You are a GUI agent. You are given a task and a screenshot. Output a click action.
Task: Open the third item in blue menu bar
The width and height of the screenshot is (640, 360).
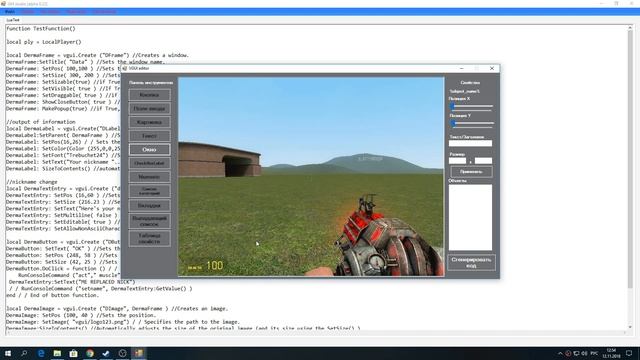[x=50, y=12]
